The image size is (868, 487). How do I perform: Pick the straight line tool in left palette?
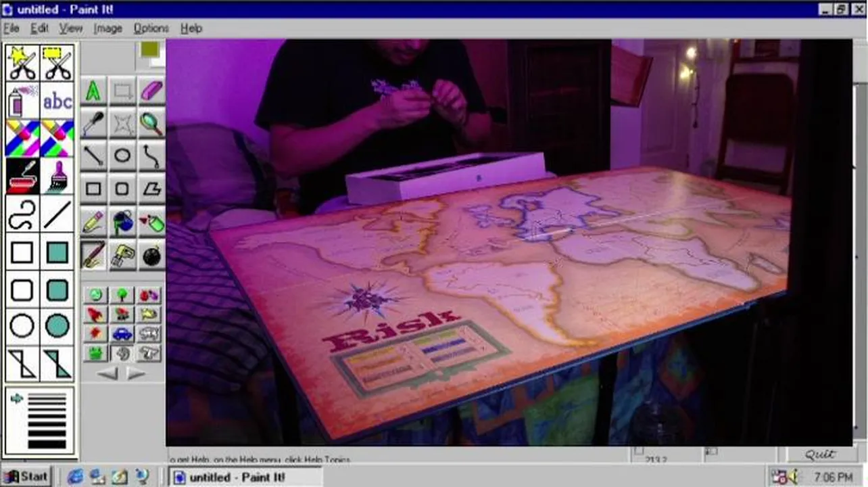57,214
